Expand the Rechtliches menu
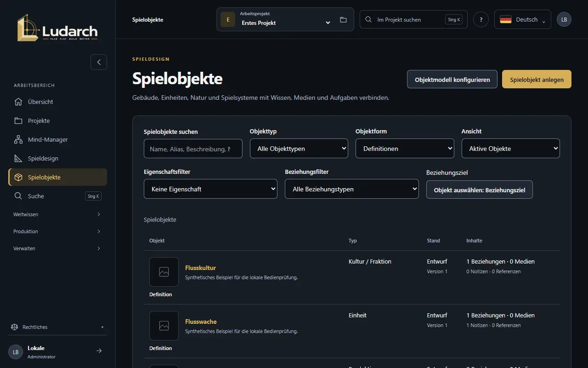This screenshot has height=368, width=588. (x=57, y=327)
